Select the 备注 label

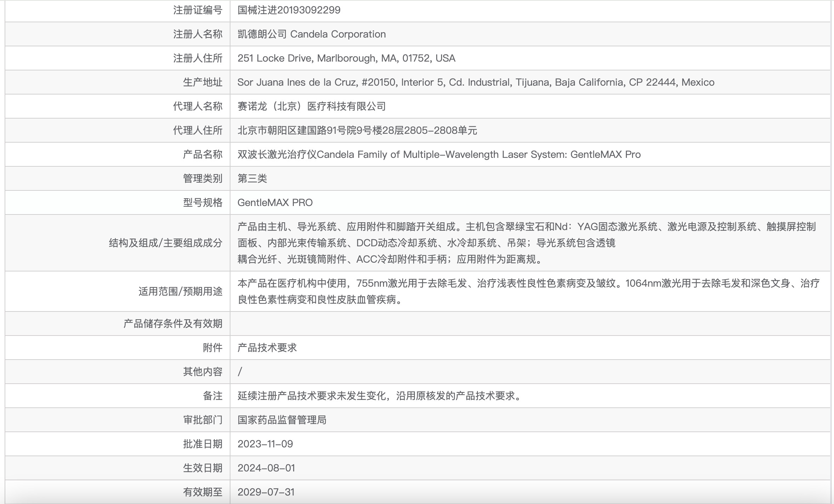[213, 396]
